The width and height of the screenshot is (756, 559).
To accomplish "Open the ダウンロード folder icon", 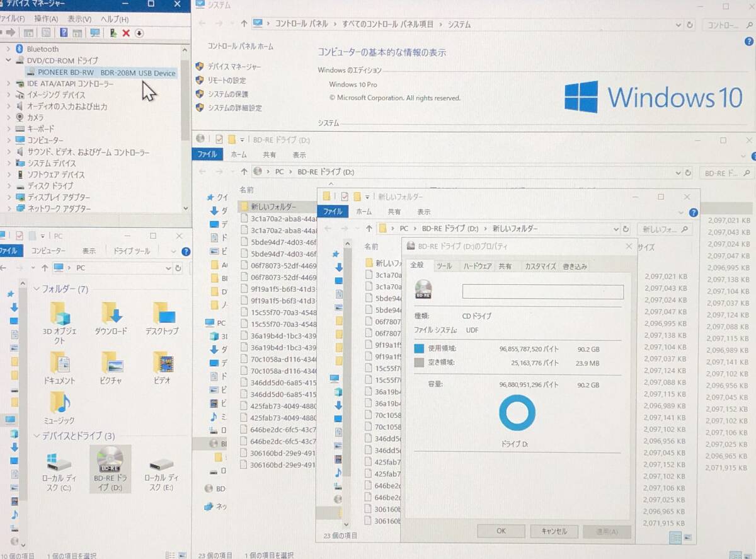I will click(111, 318).
